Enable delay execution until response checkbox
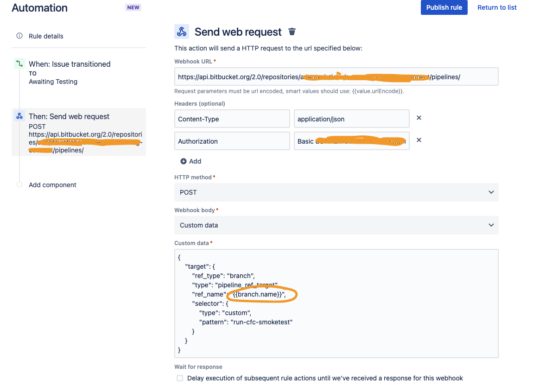 (x=180, y=378)
